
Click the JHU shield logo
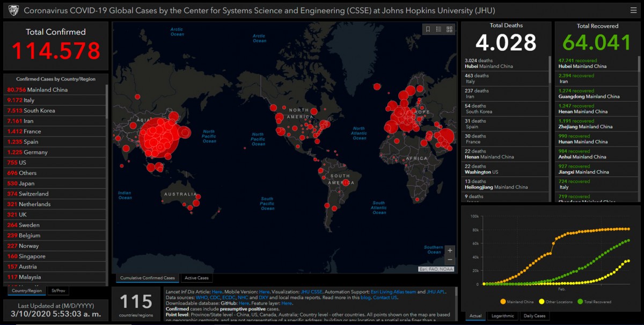point(13,10)
